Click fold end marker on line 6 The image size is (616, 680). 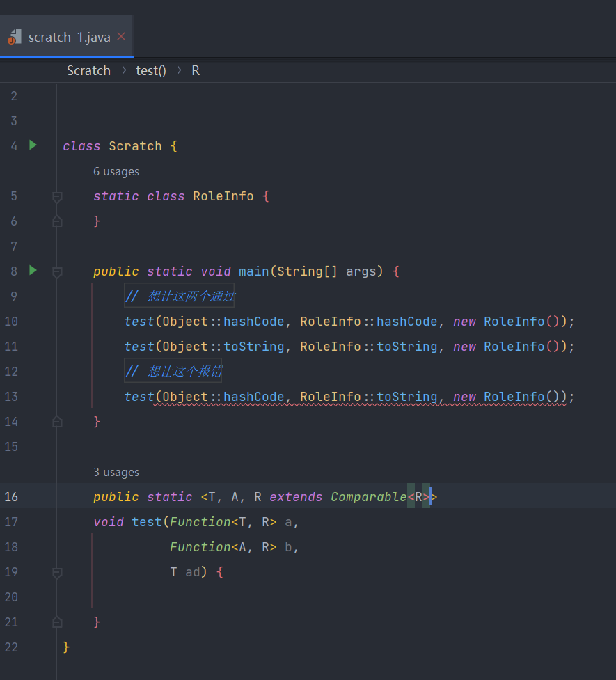[x=57, y=221]
